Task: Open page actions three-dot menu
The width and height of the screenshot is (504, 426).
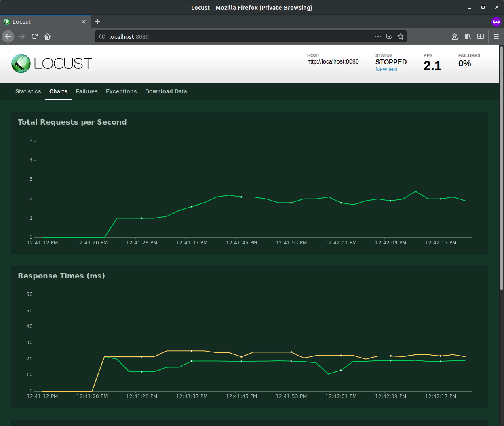Action: pos(378,36)
